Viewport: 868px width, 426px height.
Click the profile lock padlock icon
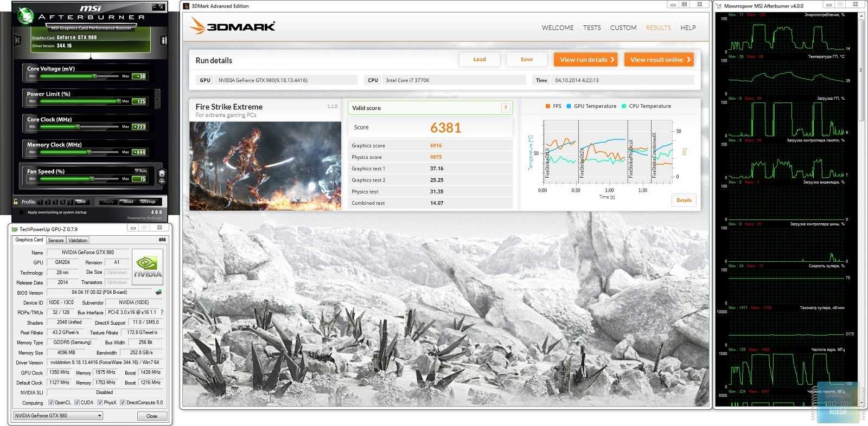(16, 202)
